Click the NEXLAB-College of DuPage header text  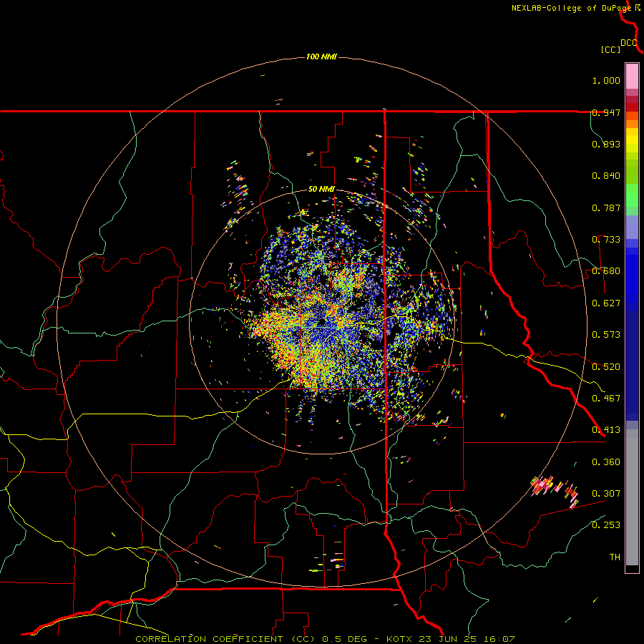571,8
